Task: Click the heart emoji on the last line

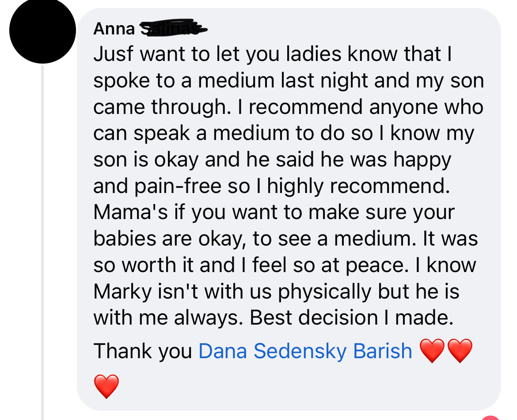Action: point(106,386)
